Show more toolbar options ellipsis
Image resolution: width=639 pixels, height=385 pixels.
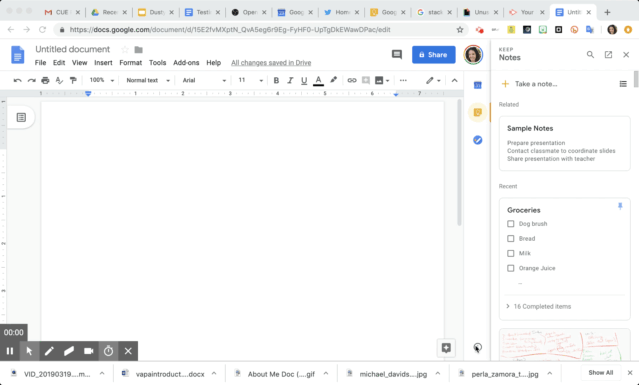pos(403,81)
